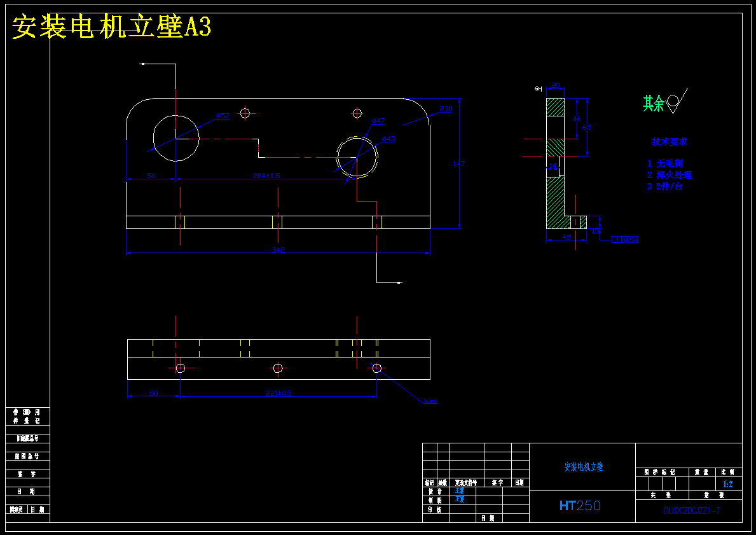Select the 20 thickness dimension in section view
Image resolution: width=756 pixels, height=535 pixels.
click(x=556, y=85)
